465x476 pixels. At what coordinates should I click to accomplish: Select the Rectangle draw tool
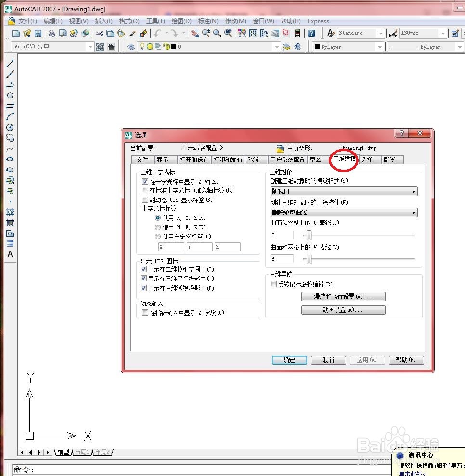click(x=10, y=106)
